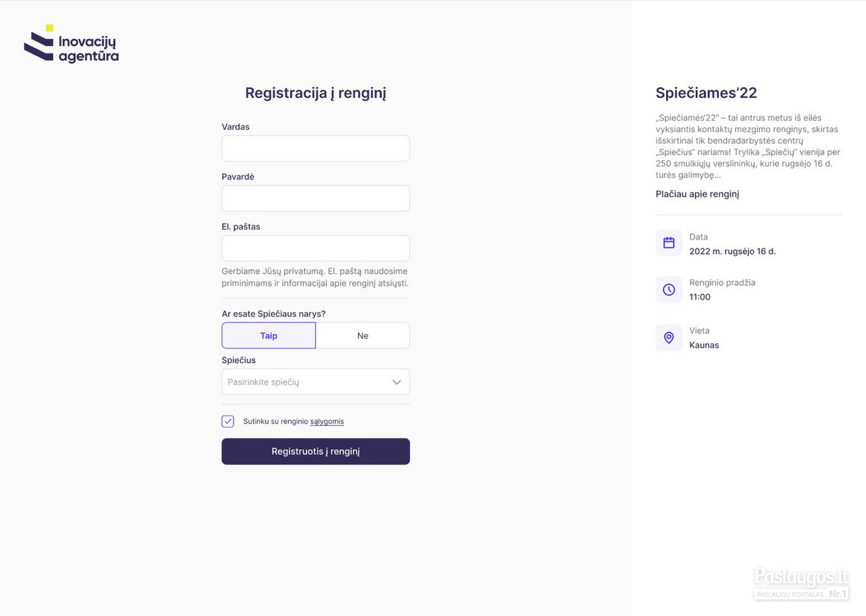The image size is (866, 616).
Task: Select Ne for Spiečiaus narys
Action: (363, 335)
